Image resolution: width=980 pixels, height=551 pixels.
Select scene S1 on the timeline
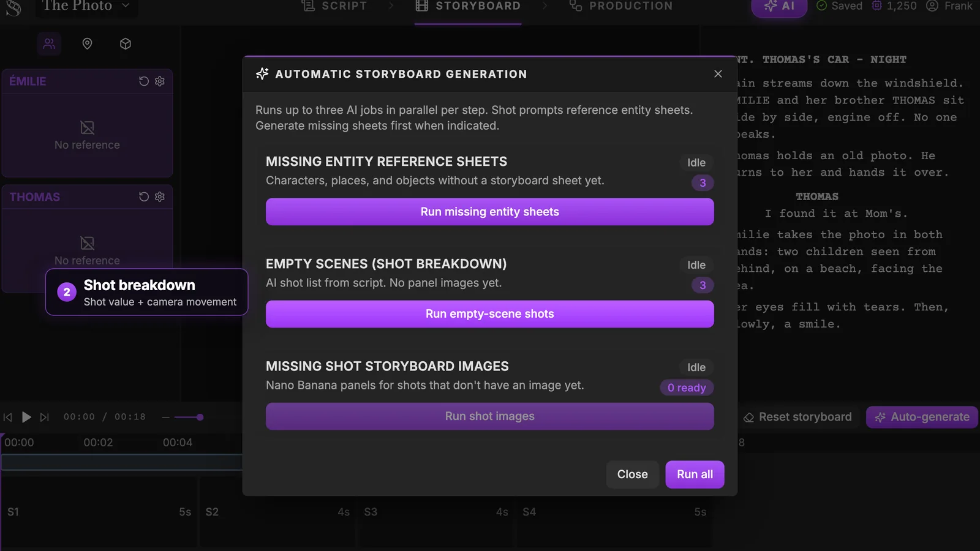click(99, 512)
